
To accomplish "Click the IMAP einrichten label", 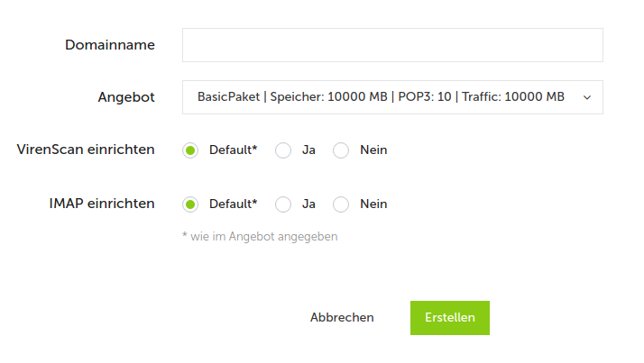I will [x=102, y=204].
